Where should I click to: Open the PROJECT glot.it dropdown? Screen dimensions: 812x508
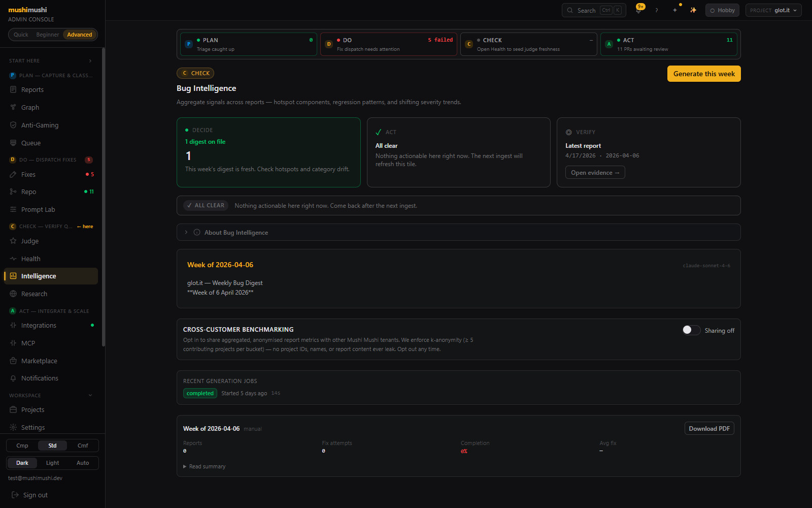click(773, 10)
